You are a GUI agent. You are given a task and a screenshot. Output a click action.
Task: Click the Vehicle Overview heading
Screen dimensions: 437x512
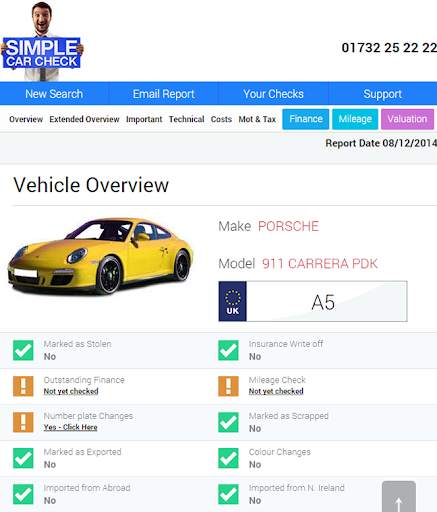(91, 185)
